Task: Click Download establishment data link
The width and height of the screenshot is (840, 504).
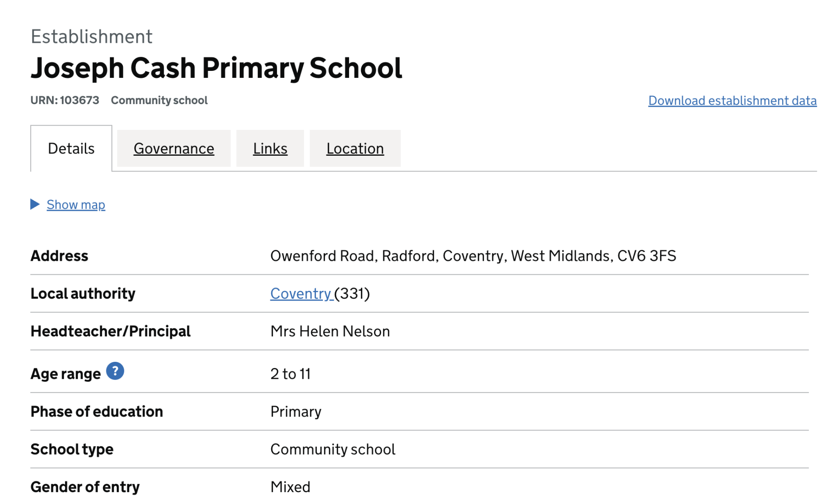Action: click(732, 100)
